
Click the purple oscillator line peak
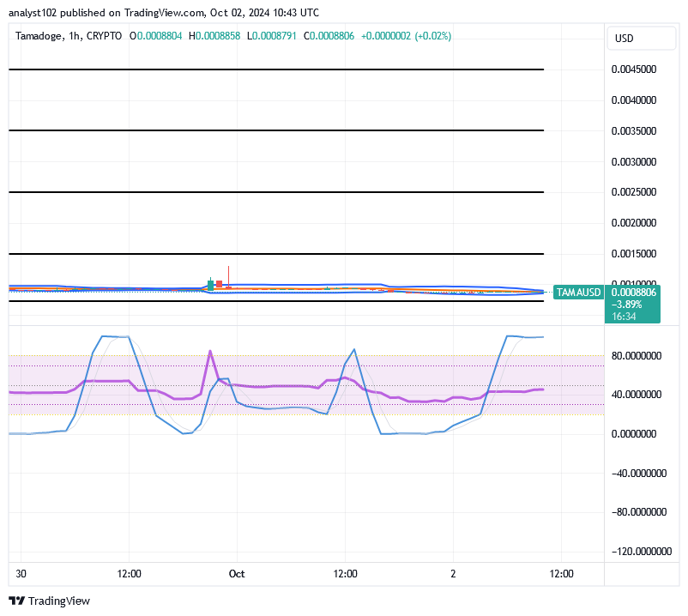click(x=210, y=351)
